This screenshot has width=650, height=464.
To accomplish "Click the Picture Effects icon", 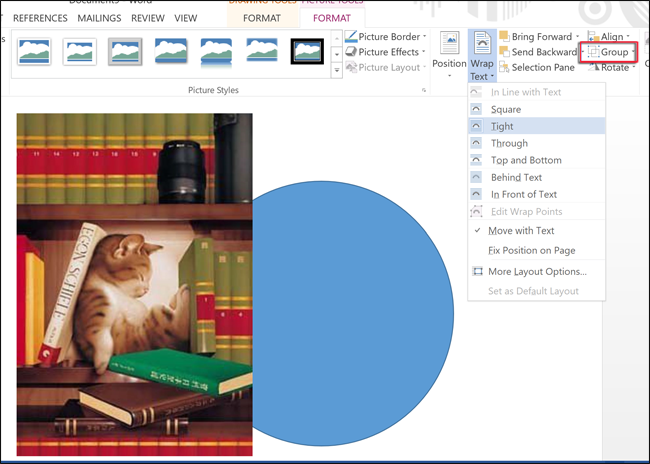I will pos(351,52).
